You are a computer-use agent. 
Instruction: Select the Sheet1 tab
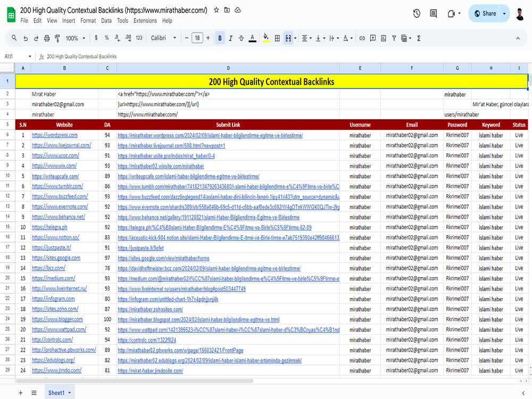coord(60,393)
